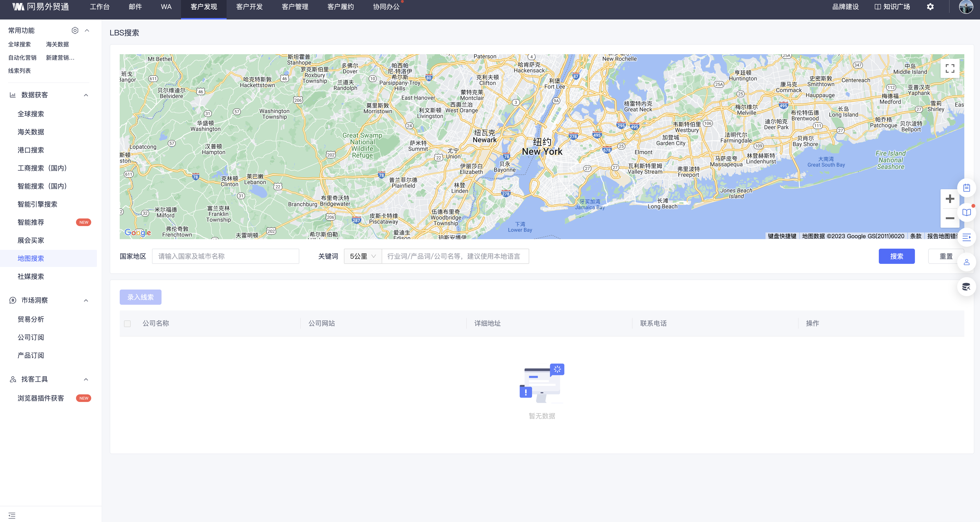The height and width of the screenshot is (522, 980).
Task: Click the blue 搜索 button
Action: [896, 256]
